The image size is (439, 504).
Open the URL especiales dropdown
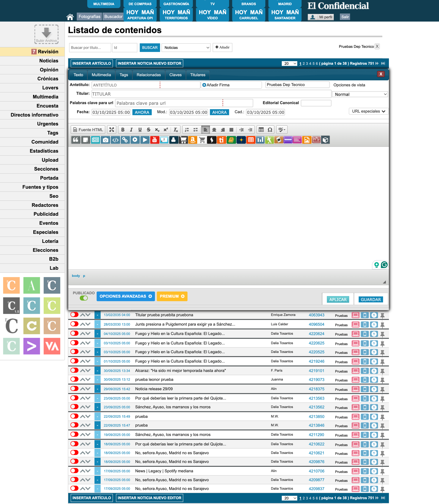368,111
